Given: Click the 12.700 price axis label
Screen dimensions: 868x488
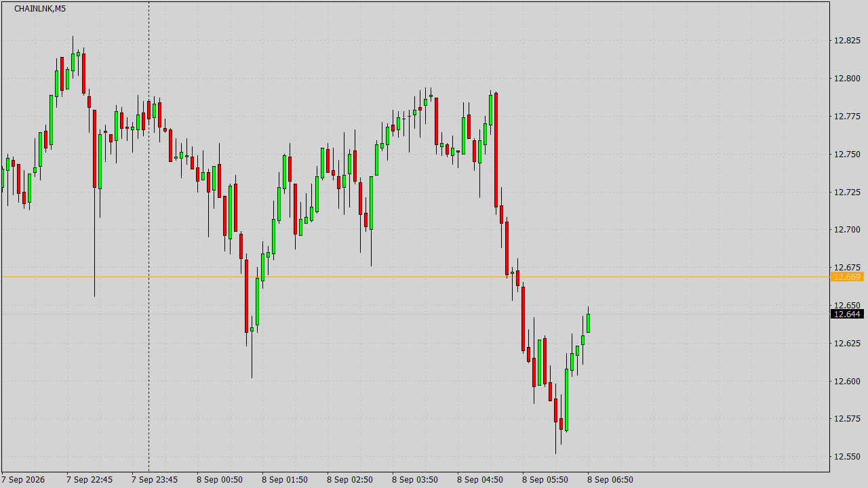Looking at the screenshot, I should (847, 230).
